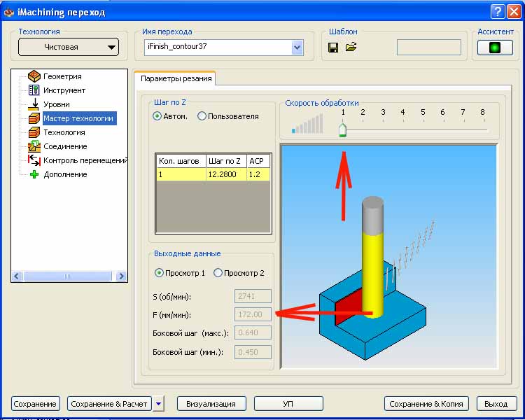This screenshot has width=525, height=420.
Task: Click the Соединение tree icon
Action: 34,146
